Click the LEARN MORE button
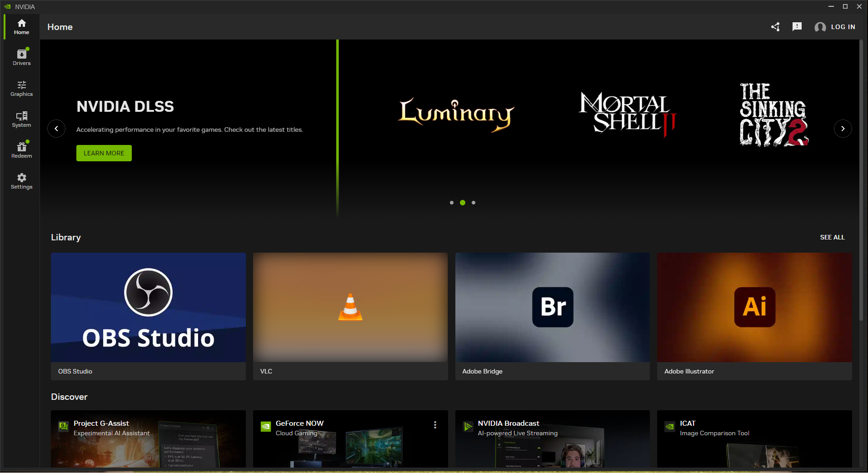This screenshot has height=473, width=868. pos(104,153)
